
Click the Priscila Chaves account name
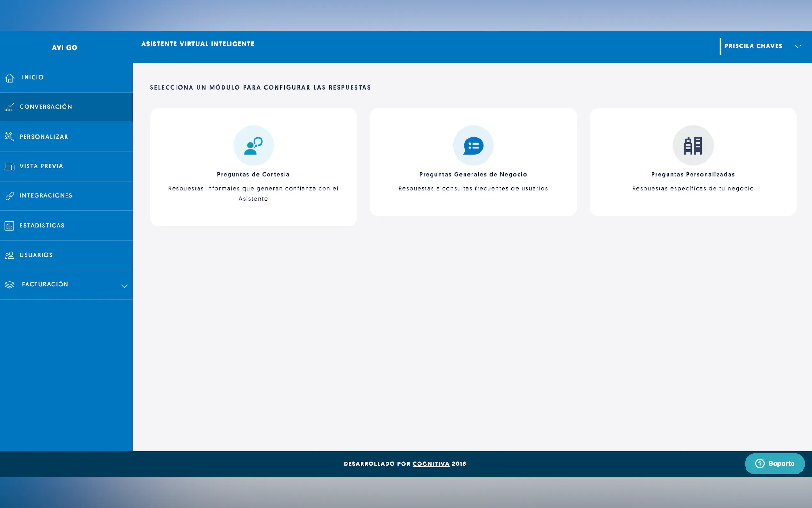point(753,46)
